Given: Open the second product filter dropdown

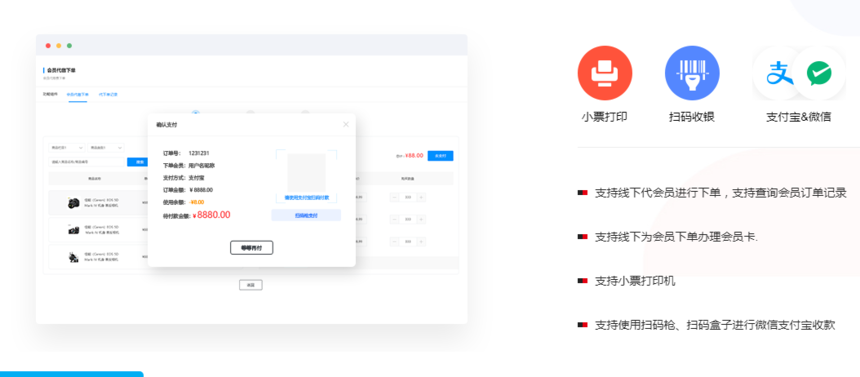Looking at the screenshot, I should point(106,148).
